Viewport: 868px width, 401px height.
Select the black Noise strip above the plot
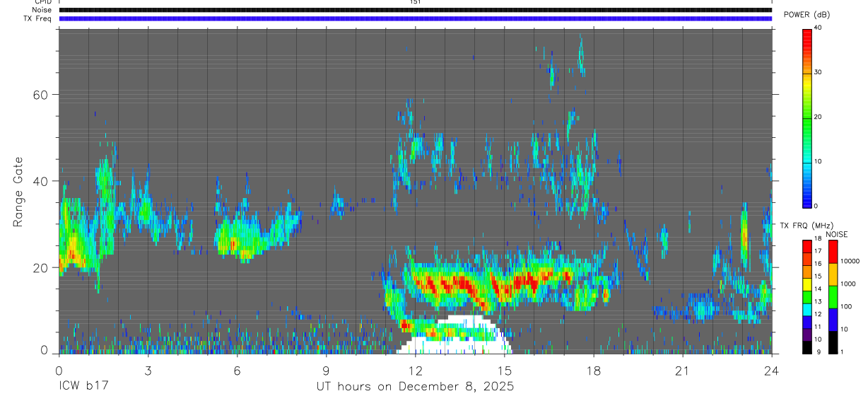[x=416, y=10]
